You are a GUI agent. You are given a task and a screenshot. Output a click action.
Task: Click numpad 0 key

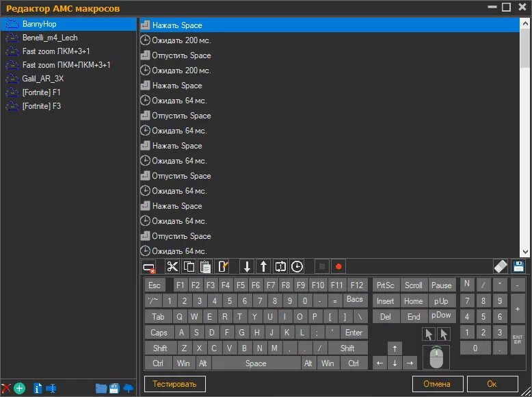pyautogui.click(x=475, y=348)
